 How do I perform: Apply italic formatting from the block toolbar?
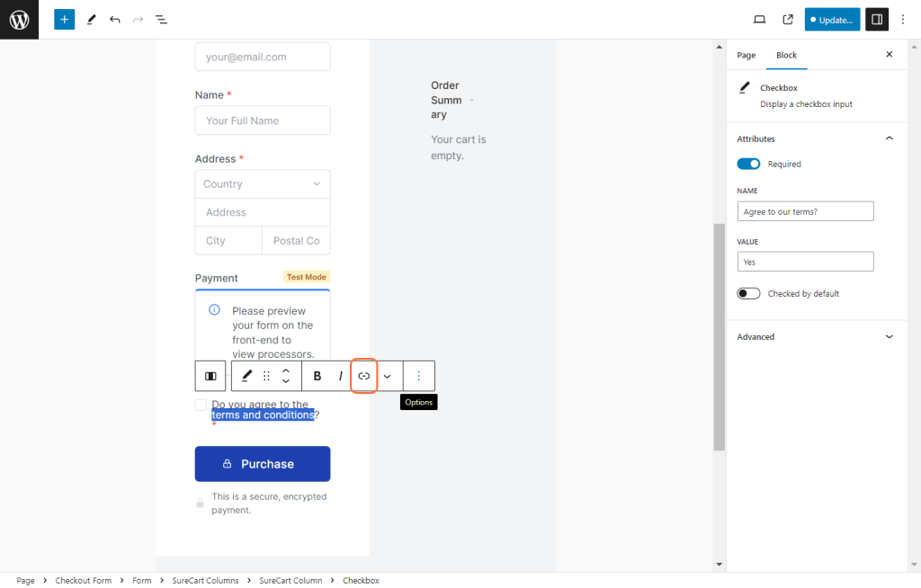340,376
